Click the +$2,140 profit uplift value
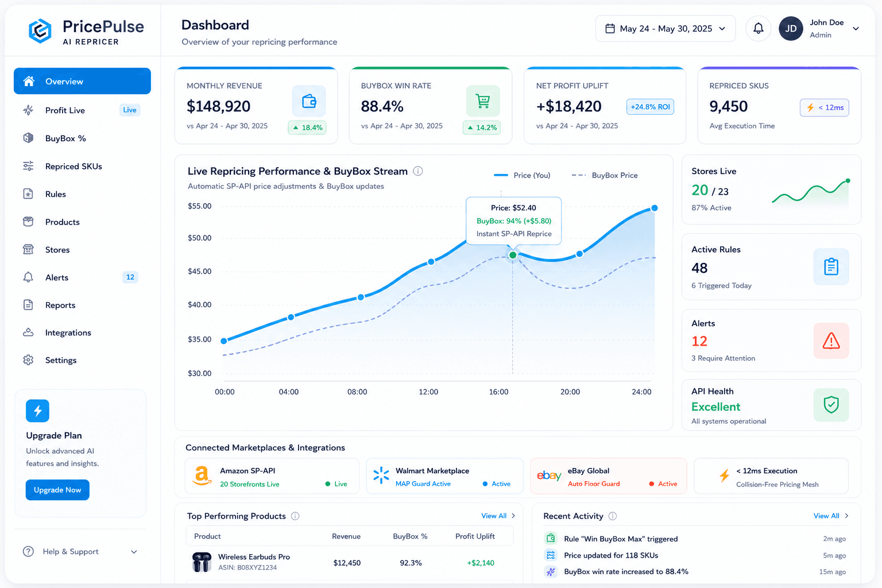This screenshot has height=588, width=882. pos(481,563)
